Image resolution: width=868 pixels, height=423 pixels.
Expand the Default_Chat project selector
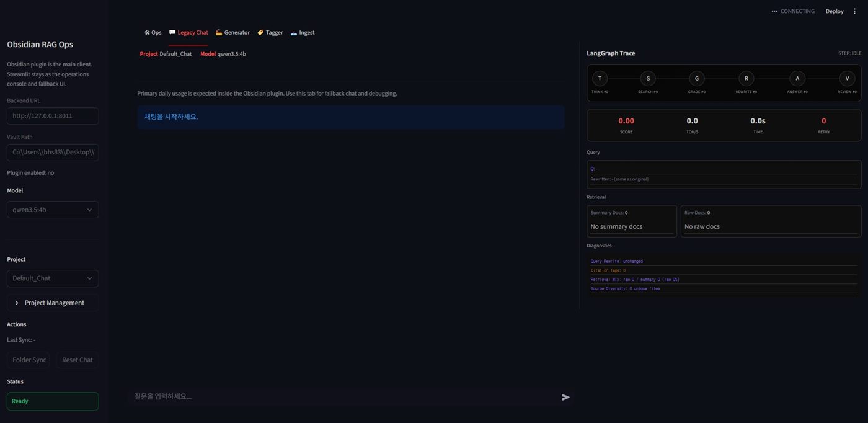[x=53, y=278]
